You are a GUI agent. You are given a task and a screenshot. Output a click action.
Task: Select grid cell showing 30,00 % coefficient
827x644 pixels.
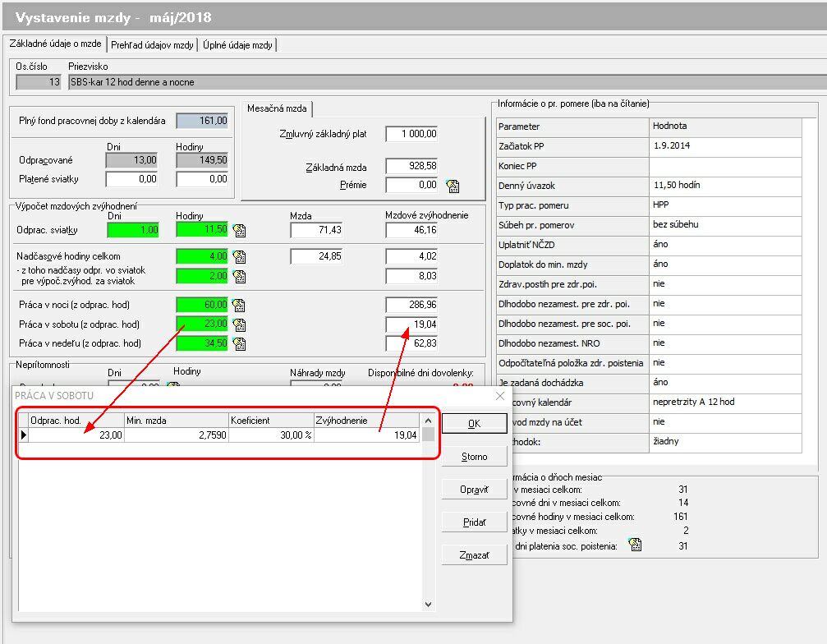(271, 435)
